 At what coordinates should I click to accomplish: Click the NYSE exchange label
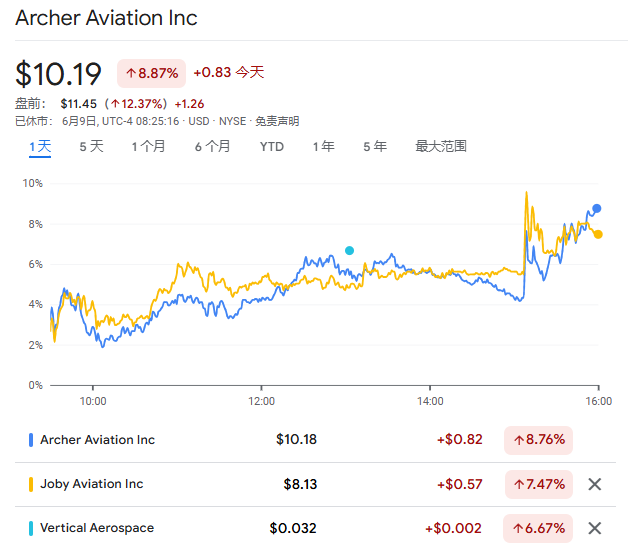coord(232,121)
